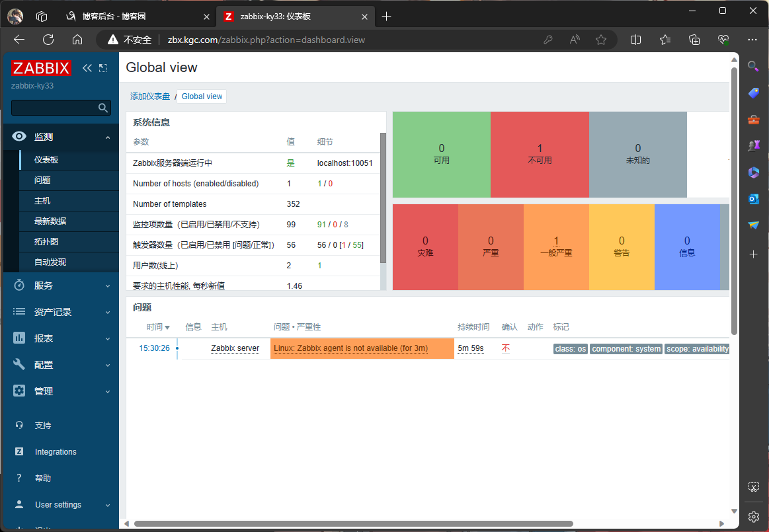Image resolution: width=769 pixels, height=532 pixels.
Task: Click the blue 信息 severity tile
Action: click(687, 247)
